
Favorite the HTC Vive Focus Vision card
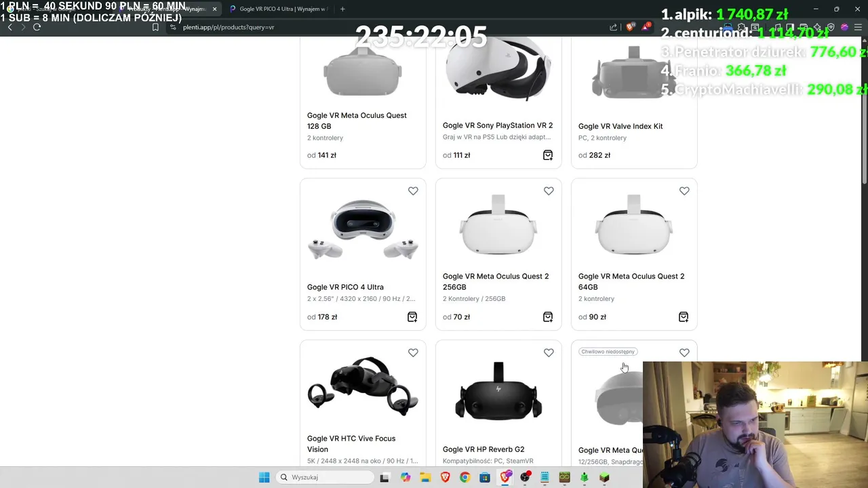click(413, 352)
